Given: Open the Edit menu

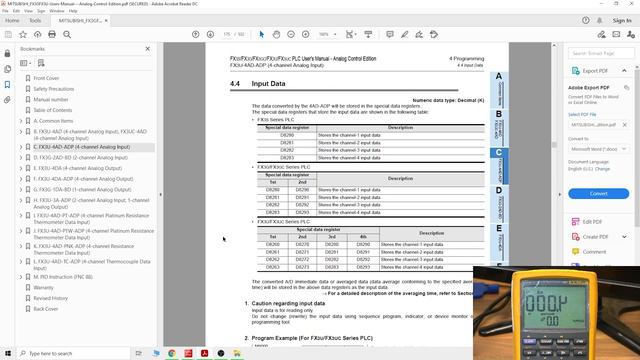Looking at the screenshot, I should coord(16,11).
